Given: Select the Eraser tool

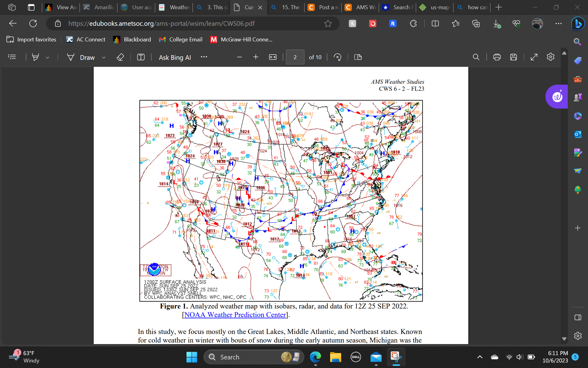Looking at the screenshot, I should pyautogui.click(x=120, y=57).
